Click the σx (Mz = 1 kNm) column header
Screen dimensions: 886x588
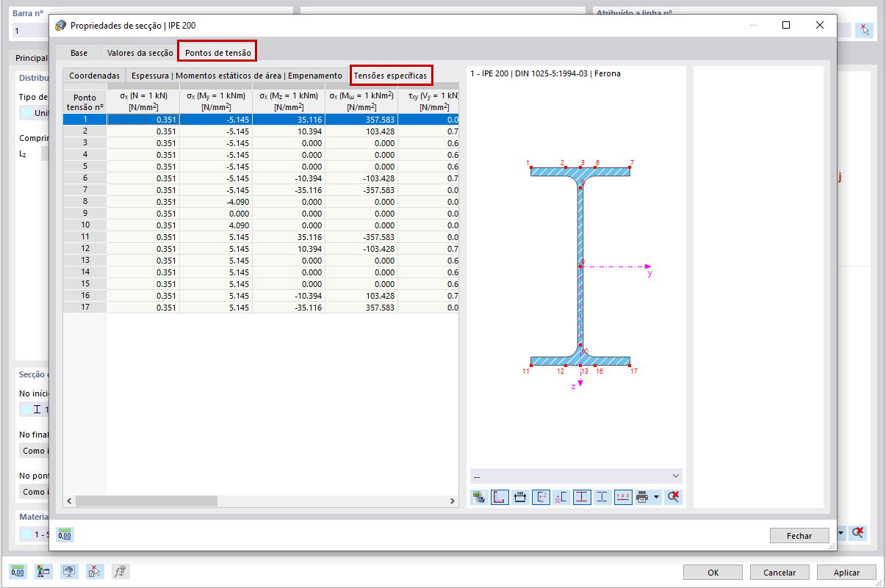pos(289,101)
